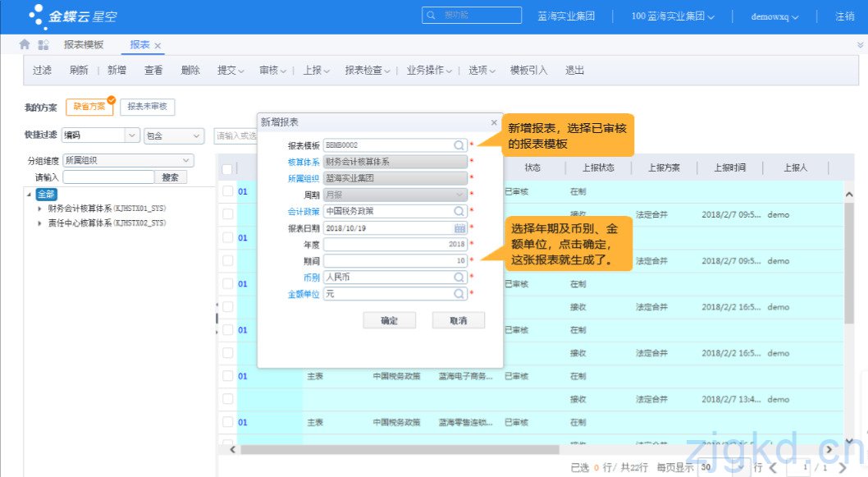Focus the 期间 field showing 10
The image size is (868, 477).
[x=395, y=260]
